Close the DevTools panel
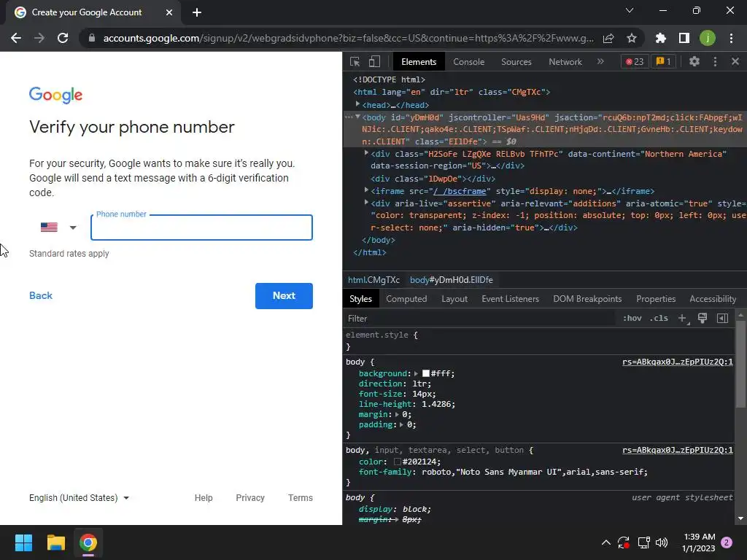747x560 pixels. (x=735, y=61)
